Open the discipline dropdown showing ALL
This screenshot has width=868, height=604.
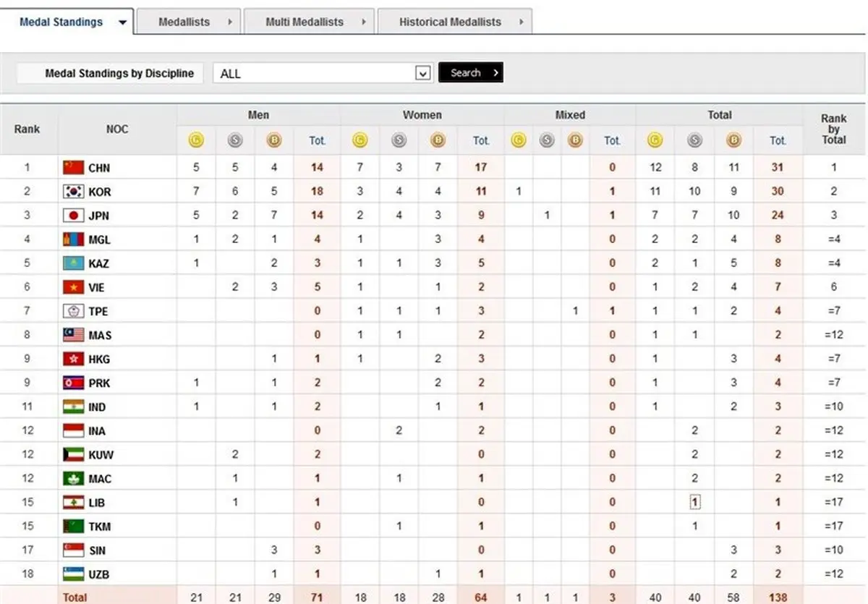pyautogui.click(x=423, y=73)
